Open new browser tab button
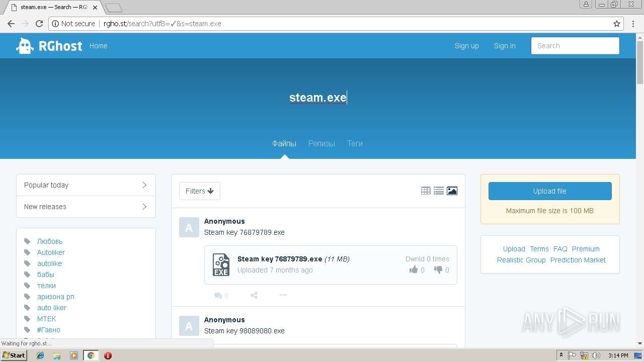Viewport: 644px width, 362px height. [x=114, y=8]
